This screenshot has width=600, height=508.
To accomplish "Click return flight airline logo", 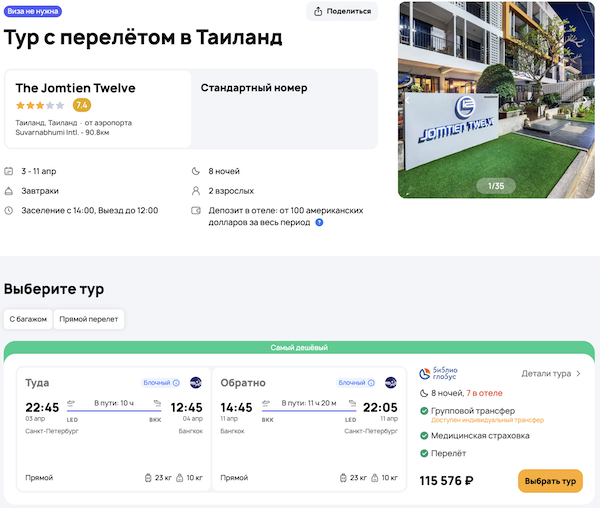I will click(390, 382).
